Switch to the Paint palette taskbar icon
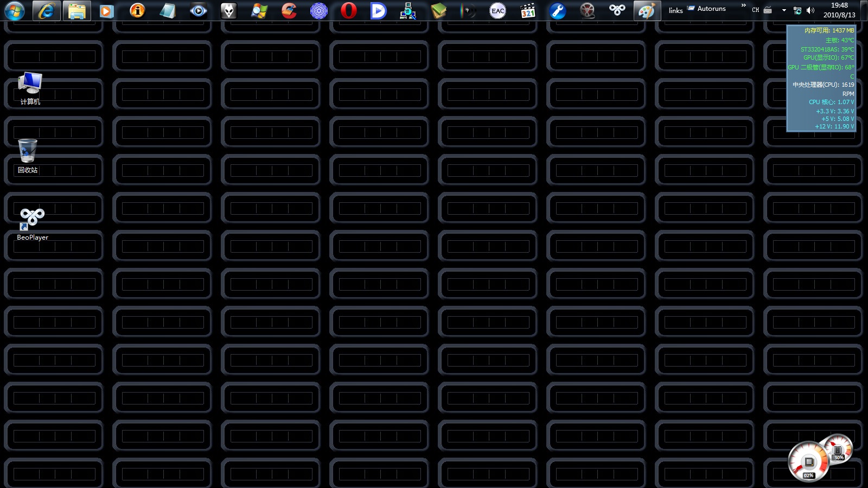The image size is (868, 488). [647, 10]
